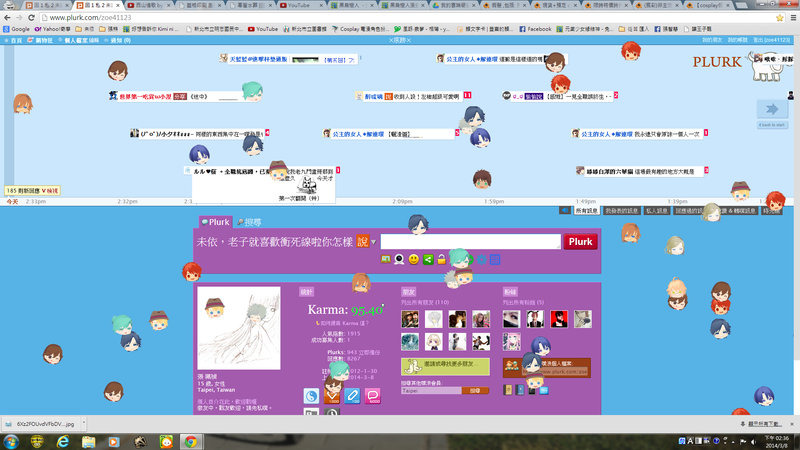The width and height of the screenshot is (800, 450).
Task: Click the bookmark star icon in address bar
Action: [780, 17]
